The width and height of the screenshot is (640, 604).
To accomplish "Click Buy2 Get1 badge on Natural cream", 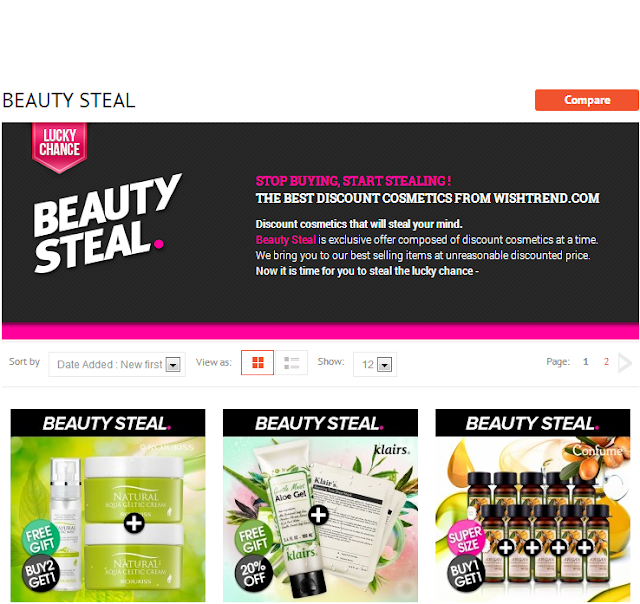I will coord(40,573).
